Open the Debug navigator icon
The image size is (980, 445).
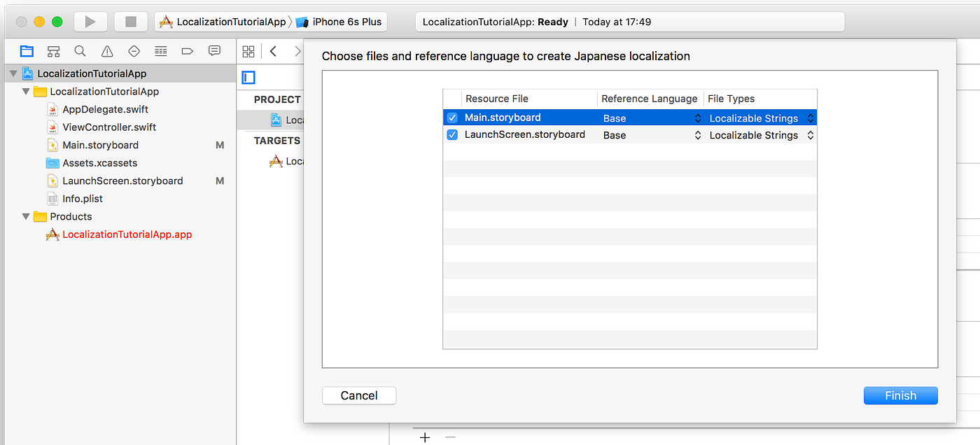pyautogui.click(x=161, y=51)
